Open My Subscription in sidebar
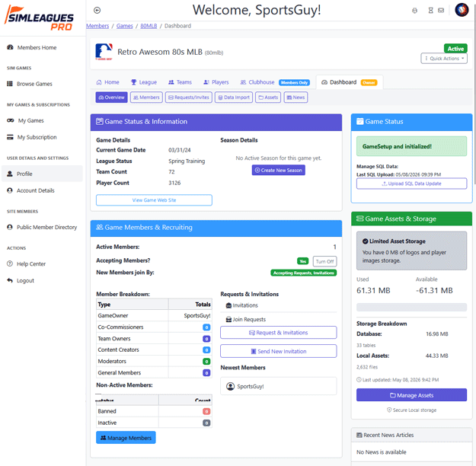Viewport: 476px width, 466px height. tap(32, 137)
